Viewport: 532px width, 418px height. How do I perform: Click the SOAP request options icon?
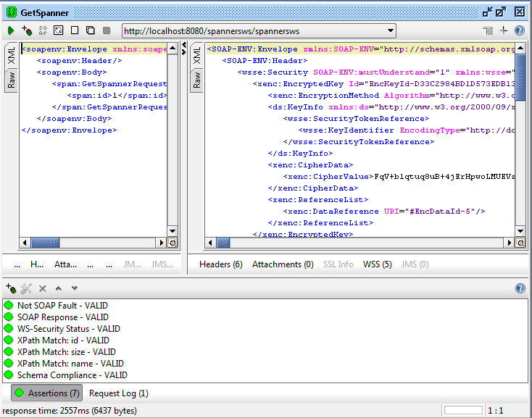[x=43, y=31]
